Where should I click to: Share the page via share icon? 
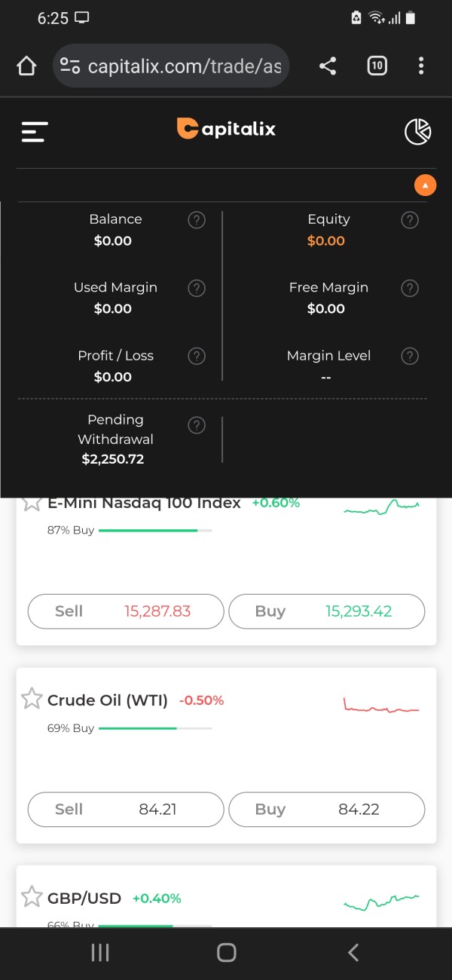click(328, 66)
